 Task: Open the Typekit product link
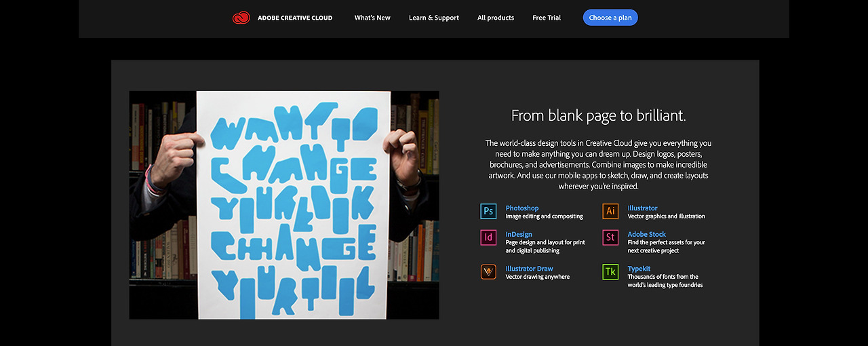pos(639,269)
